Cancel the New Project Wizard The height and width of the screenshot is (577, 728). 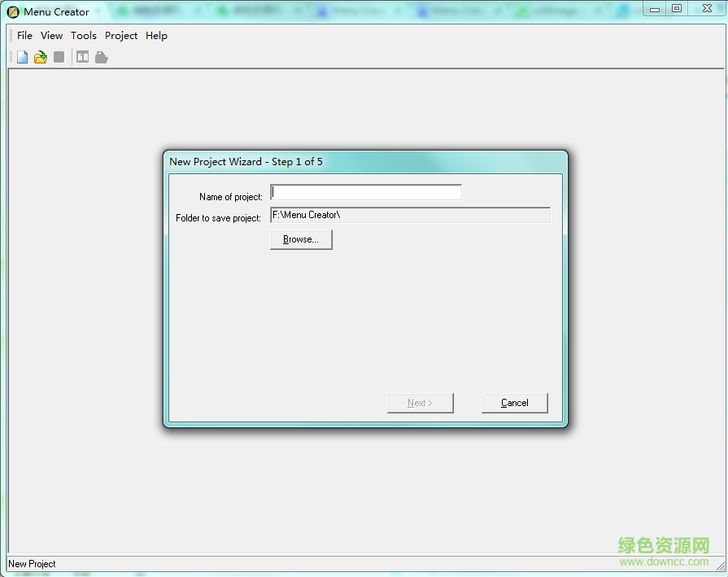(514, 403)
